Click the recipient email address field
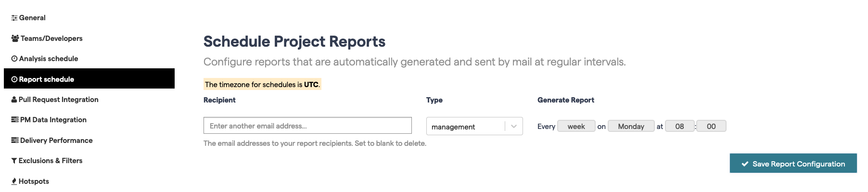868x192 pixels. pyautogui.click(x=307, y=126)
